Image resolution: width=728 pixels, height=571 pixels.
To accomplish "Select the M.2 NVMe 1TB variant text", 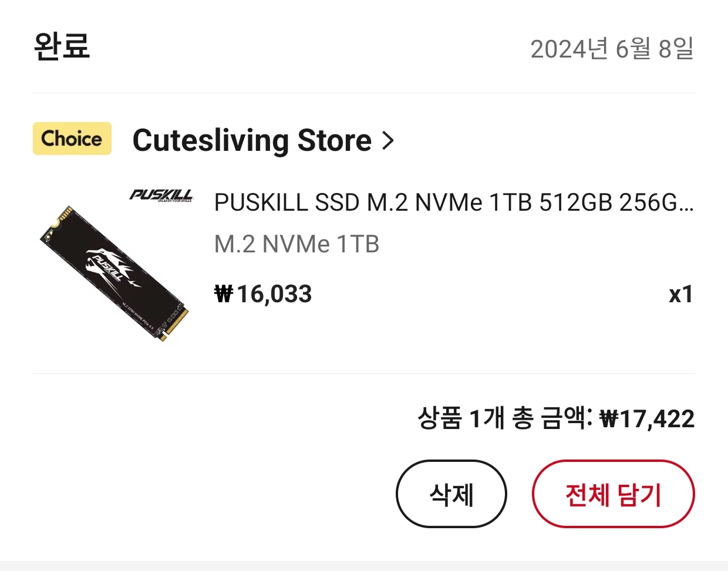I will tap(296, 244).
